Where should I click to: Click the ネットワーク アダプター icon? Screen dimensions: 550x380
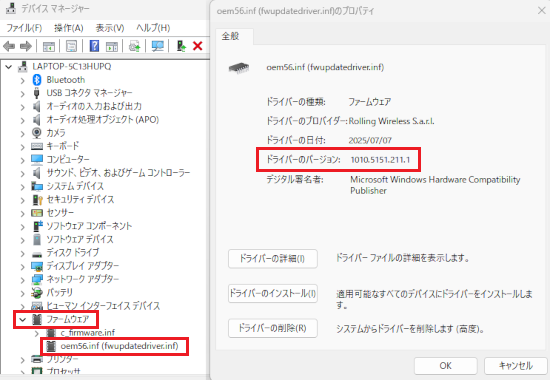pyautogui.click(x=37, y=279)
